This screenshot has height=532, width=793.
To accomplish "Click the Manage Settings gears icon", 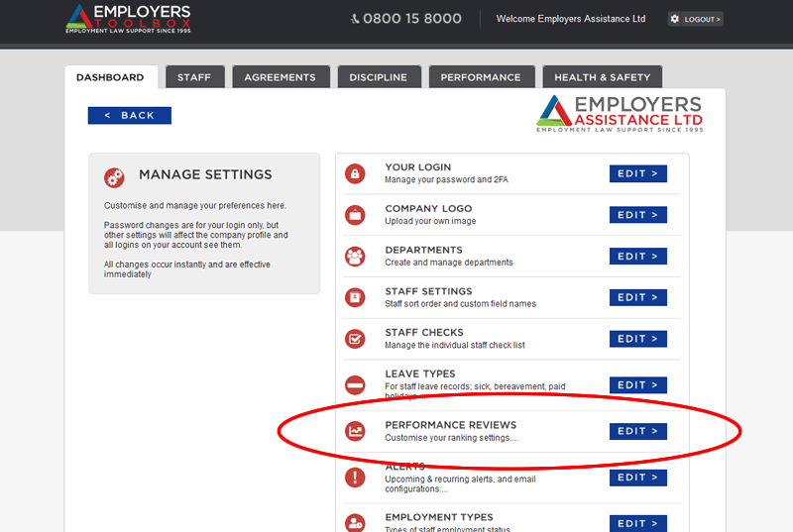I will point(115,177).
